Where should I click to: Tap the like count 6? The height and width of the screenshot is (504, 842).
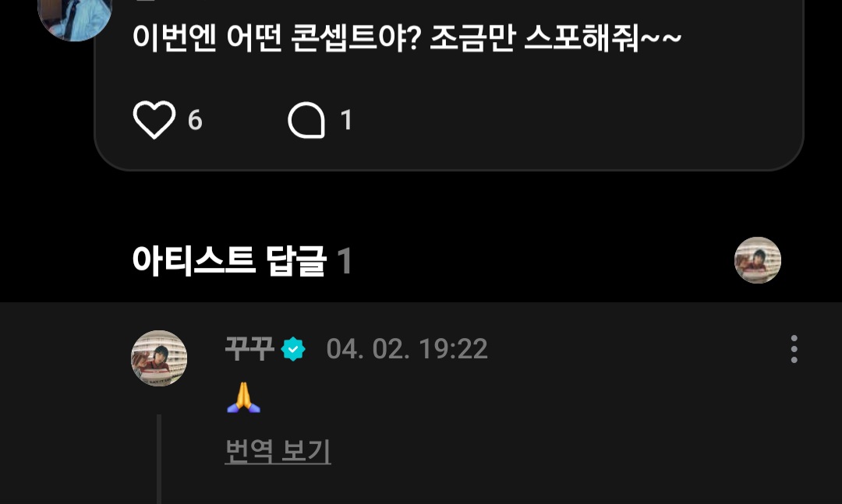tap(195, 120)
